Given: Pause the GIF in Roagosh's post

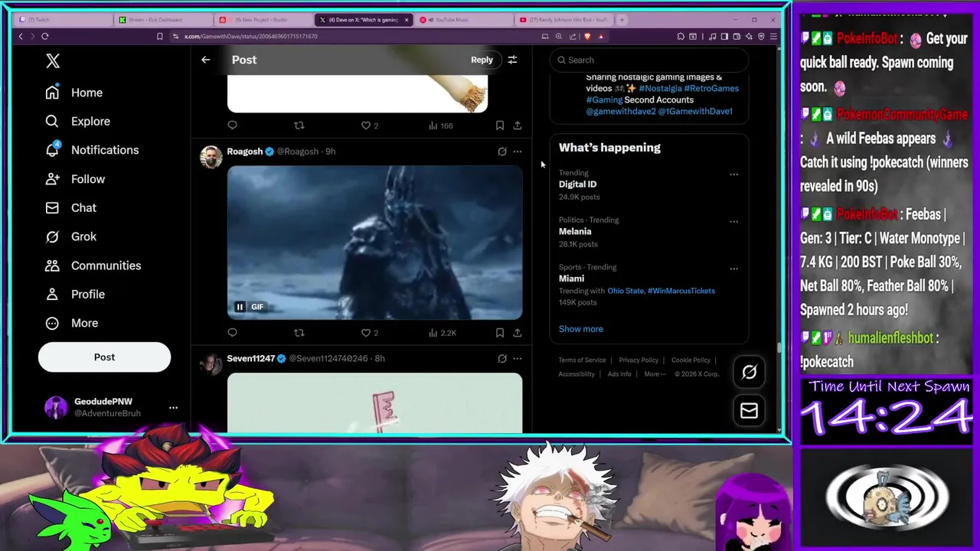Looking at the screenshot, I should pos(240,307).
